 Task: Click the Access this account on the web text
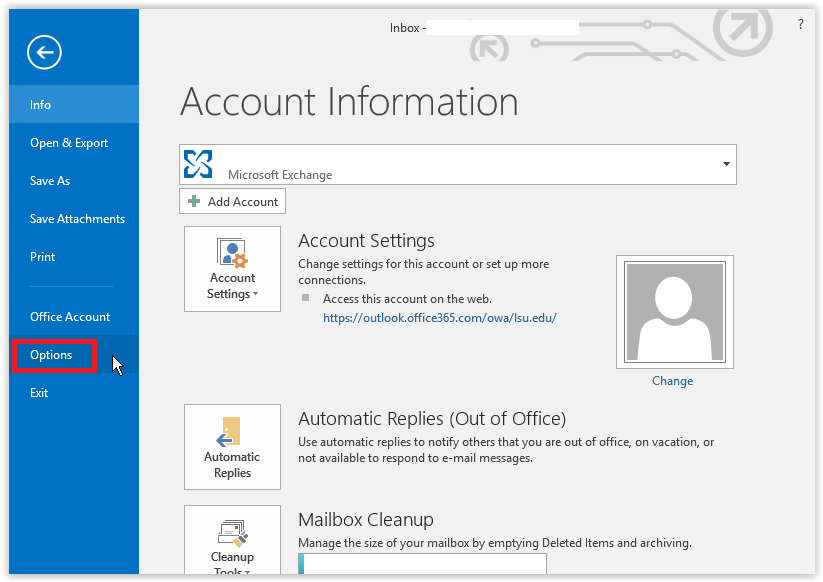(x=407, y=299)
